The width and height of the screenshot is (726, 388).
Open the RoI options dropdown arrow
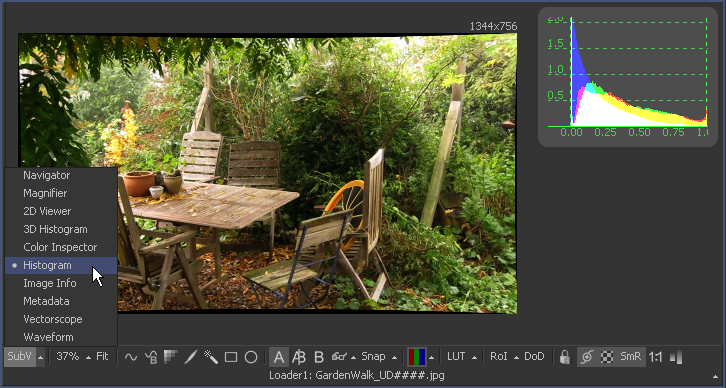(x=516, y=357)
